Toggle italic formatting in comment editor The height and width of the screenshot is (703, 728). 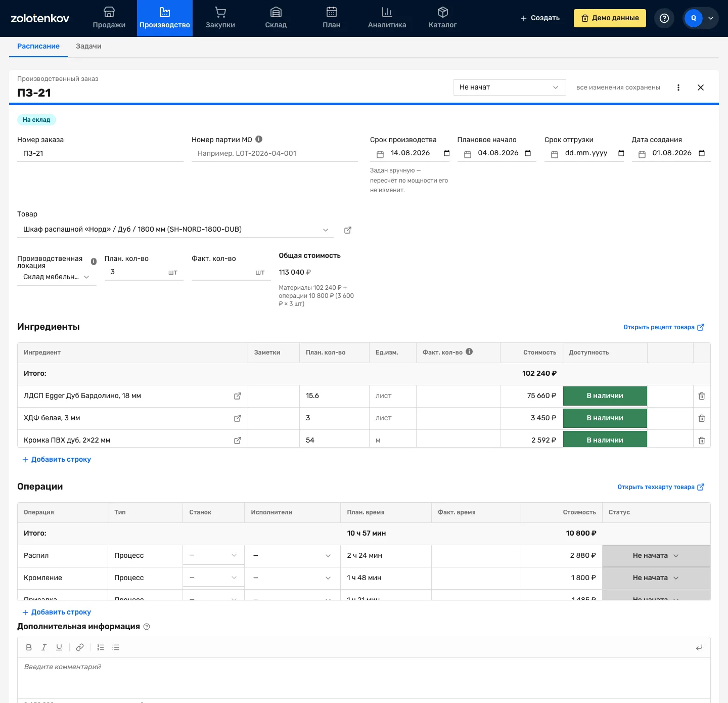[x=44, y=647]
